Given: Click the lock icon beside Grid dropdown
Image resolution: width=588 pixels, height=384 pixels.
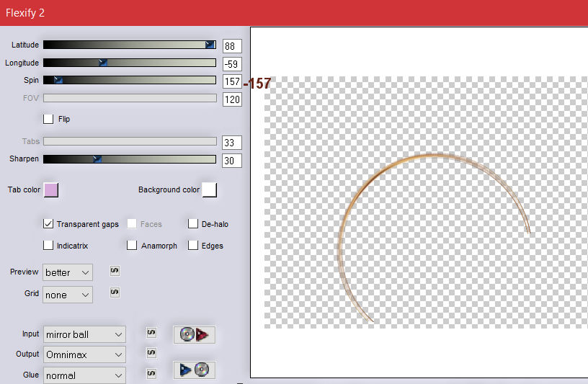Looking at the screenshot, I should click(x=115, y=292).
